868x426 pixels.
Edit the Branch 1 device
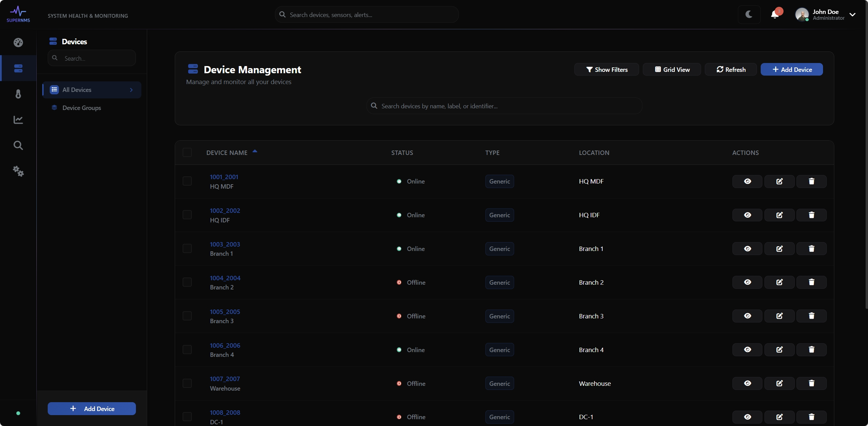pos(779,249)
